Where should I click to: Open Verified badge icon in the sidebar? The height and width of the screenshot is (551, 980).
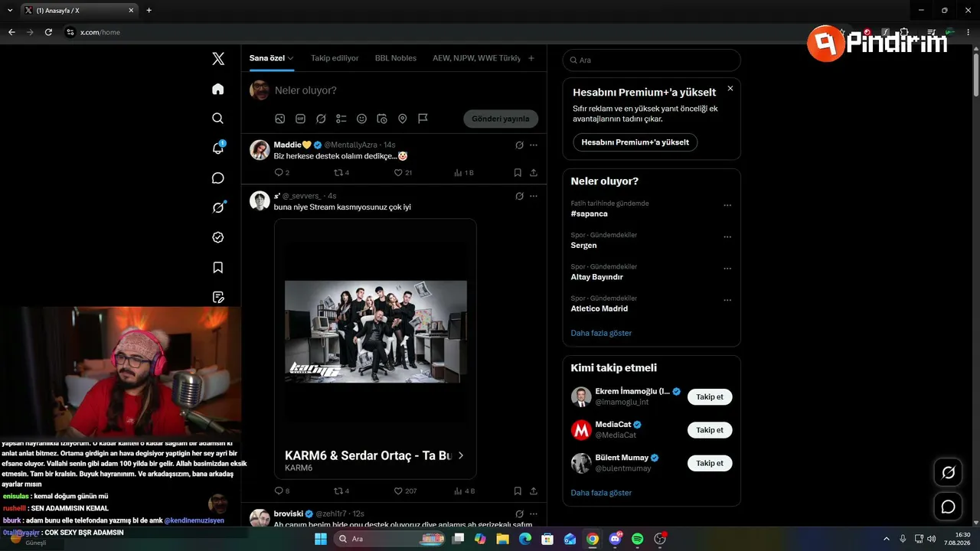tap(218, 237)
